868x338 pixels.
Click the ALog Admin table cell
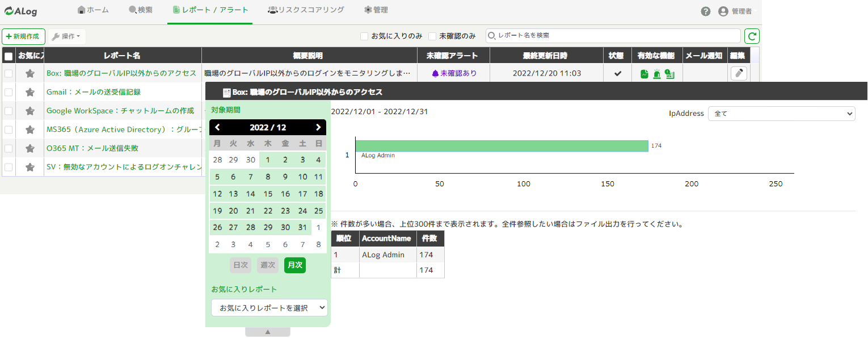point(388,254)
